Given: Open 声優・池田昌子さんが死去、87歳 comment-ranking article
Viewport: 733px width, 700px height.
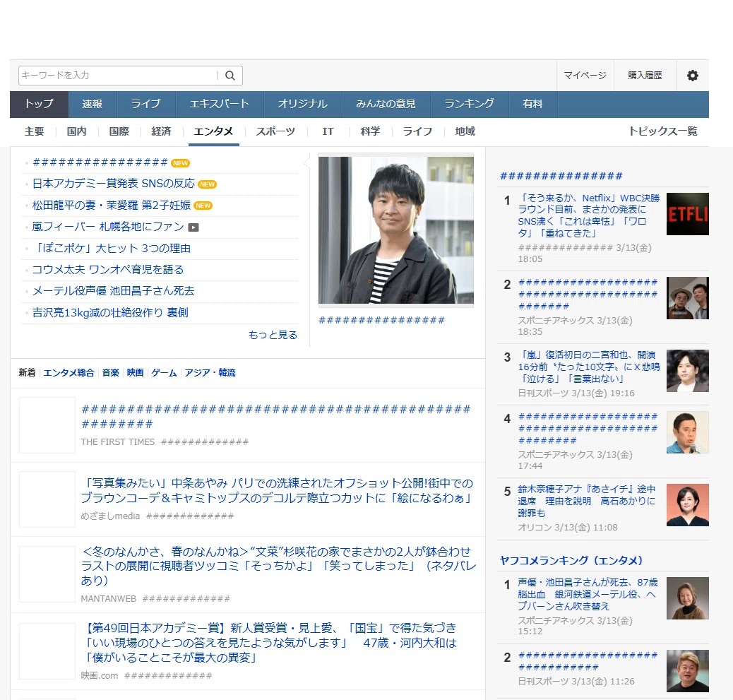Looking at the screenshot, I should (588, 594).
